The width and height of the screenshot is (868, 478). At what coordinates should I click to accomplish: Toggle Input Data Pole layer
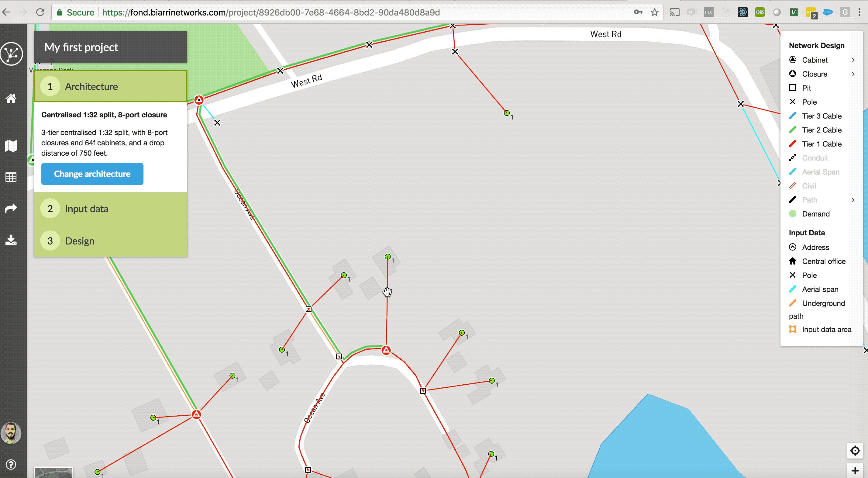coord(809,275)
